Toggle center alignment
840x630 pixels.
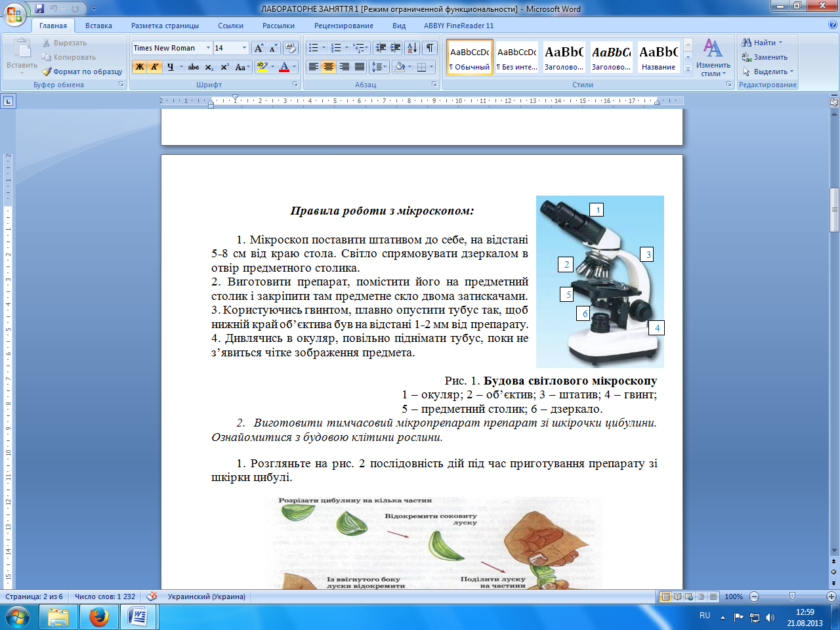coord(329,67)
